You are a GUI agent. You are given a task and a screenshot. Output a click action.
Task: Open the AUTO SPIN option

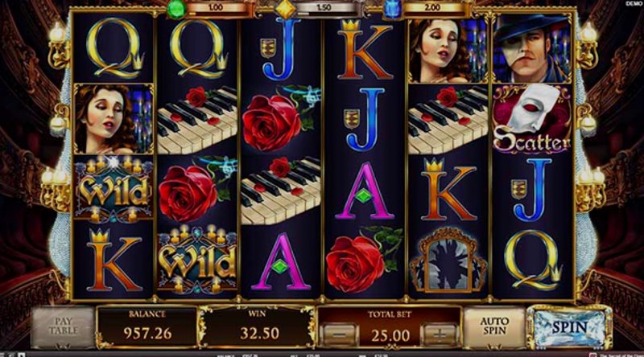point(494,326)
